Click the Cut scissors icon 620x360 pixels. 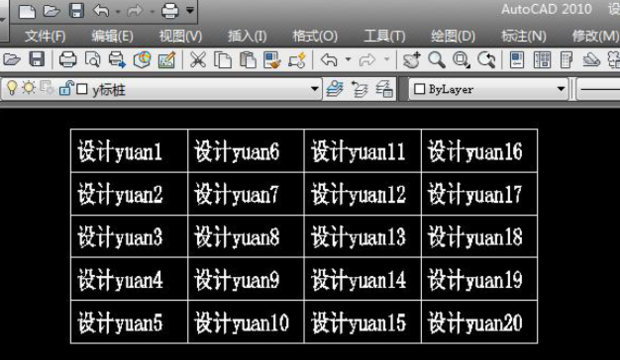coord(198,60)
